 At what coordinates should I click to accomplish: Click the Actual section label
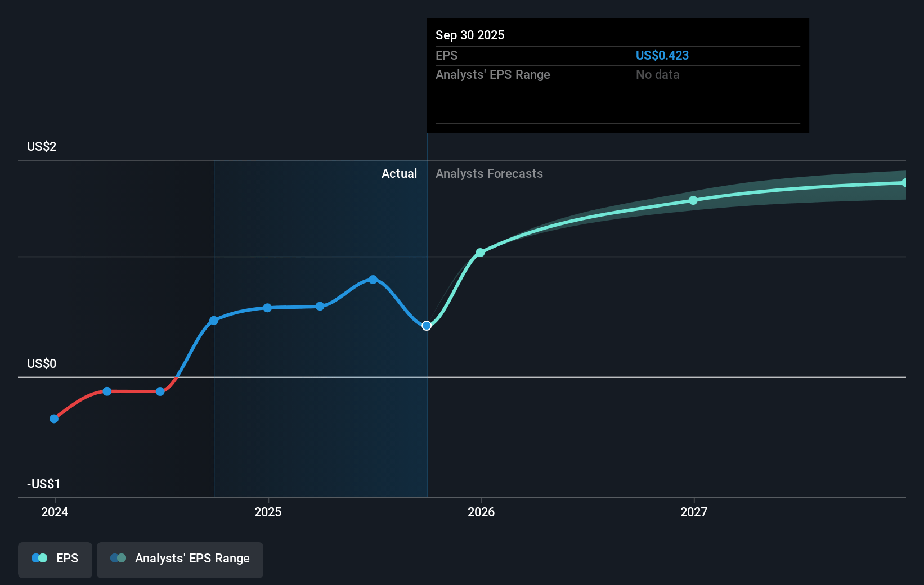[399, 174]
